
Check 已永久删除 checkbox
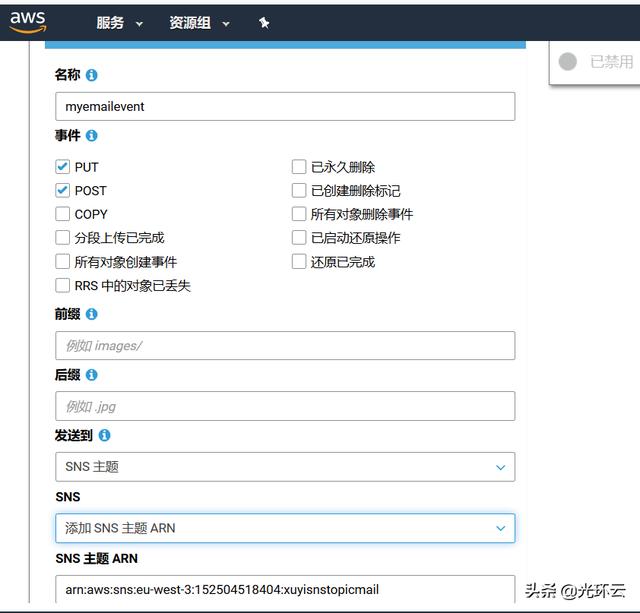[299, 167]
